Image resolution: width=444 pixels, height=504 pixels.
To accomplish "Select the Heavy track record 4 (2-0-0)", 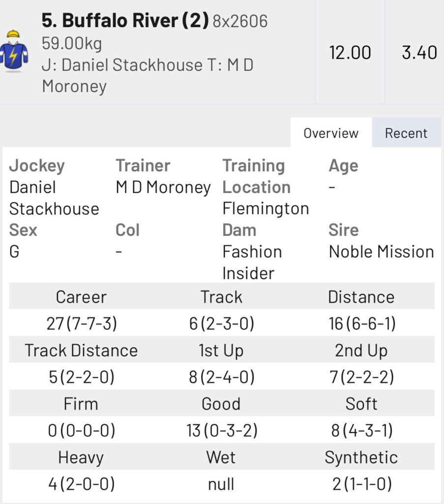I will pos(81,484).
